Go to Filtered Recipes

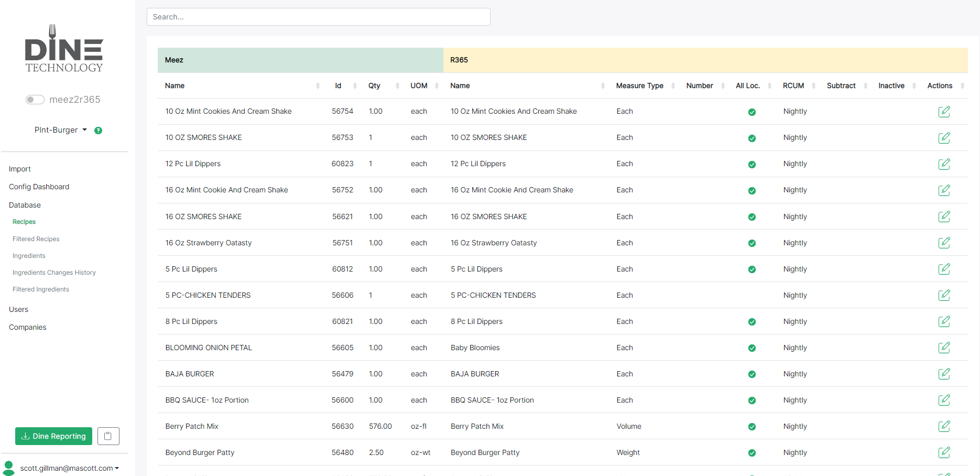pyautogui.click(x=36, y=239)
